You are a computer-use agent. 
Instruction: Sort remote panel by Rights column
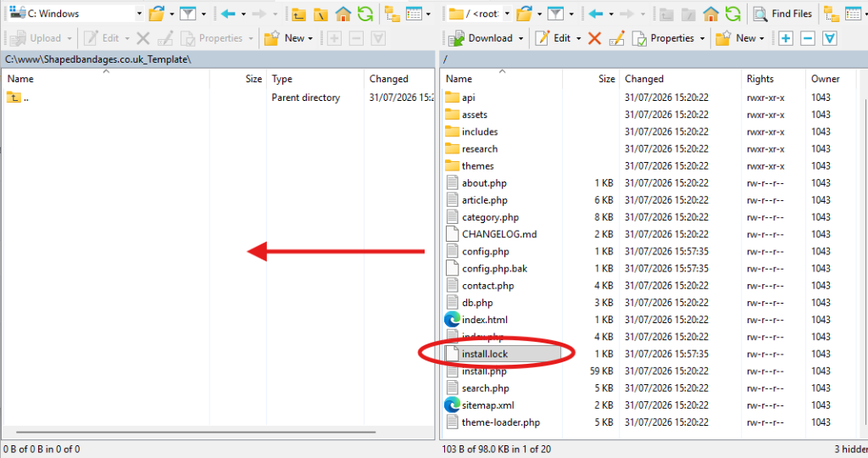point(773,79)
